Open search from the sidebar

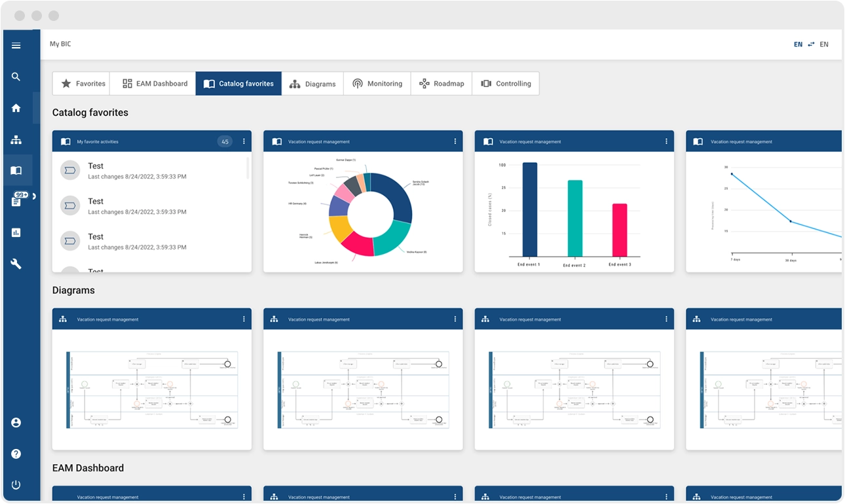pos(16,77)
